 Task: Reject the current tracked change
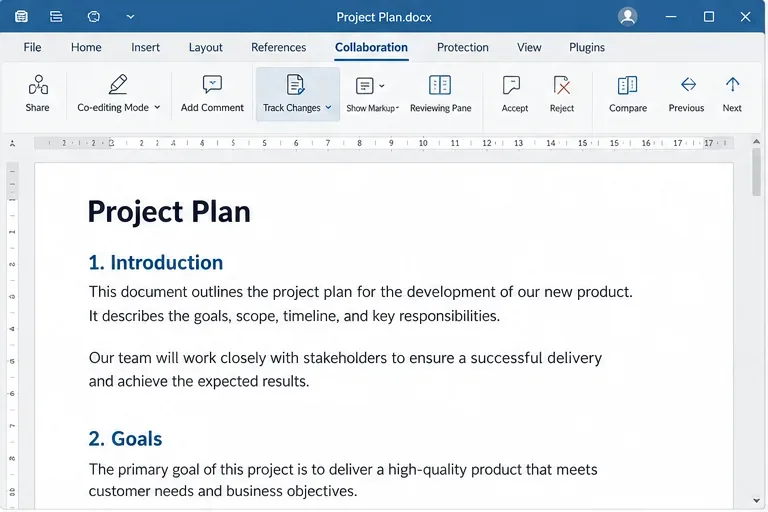(561, 94)
